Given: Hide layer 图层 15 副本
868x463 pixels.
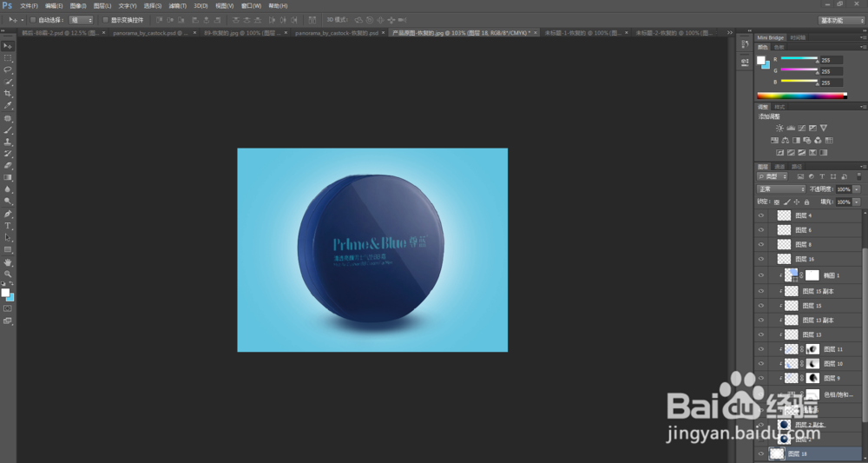Looking at the screenshot, I should click(761, 291).
